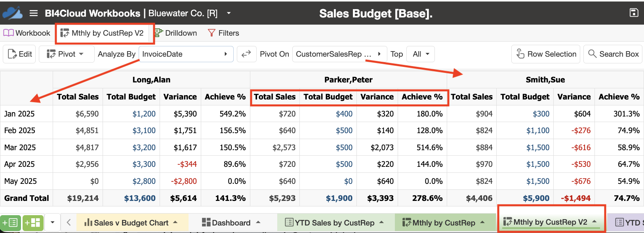This screenshot has width=644, height=233.
Task: Switch to the Mthly by CustRep tab
Action: tap(438, 223)
